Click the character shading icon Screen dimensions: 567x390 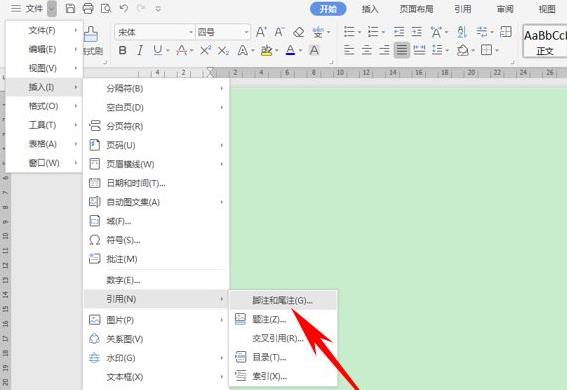point(314,50)
